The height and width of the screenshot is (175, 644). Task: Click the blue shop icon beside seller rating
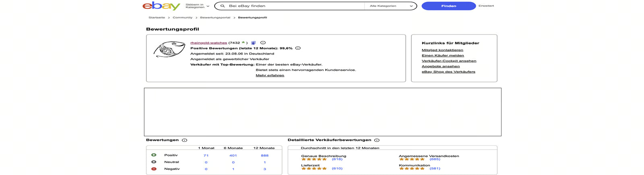pos(253,43)
